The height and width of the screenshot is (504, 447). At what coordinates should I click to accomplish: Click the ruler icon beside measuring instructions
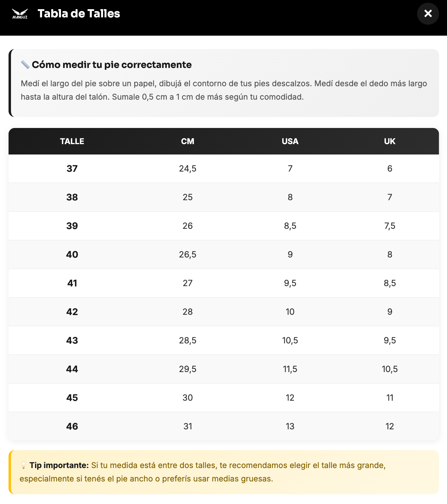[x=25, y=65]
